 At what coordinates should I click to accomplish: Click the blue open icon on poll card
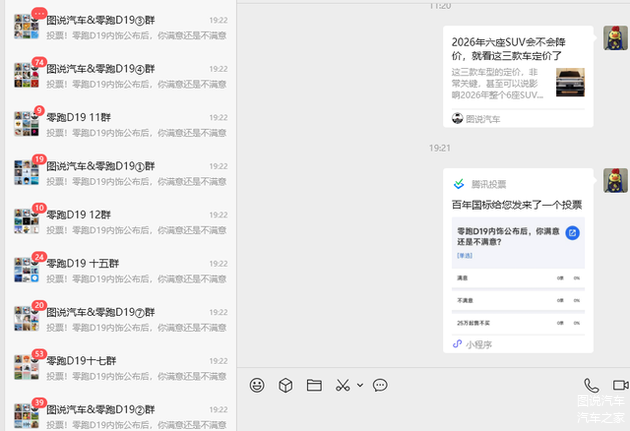[x=573, y=232]
